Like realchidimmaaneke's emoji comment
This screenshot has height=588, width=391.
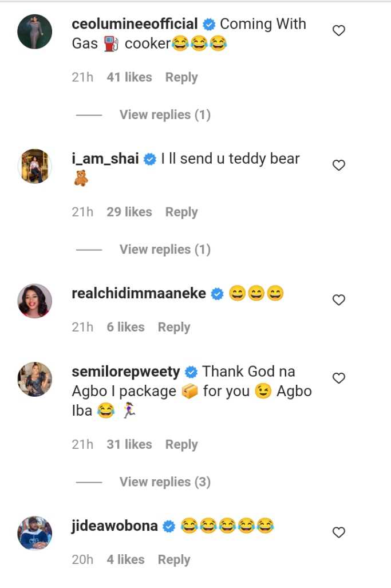click(339, 300)
